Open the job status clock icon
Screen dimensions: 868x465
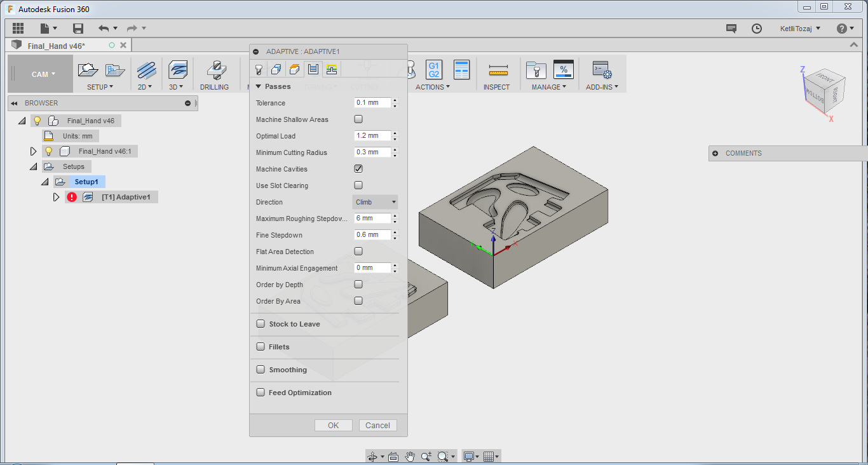[x=756, y=29]
